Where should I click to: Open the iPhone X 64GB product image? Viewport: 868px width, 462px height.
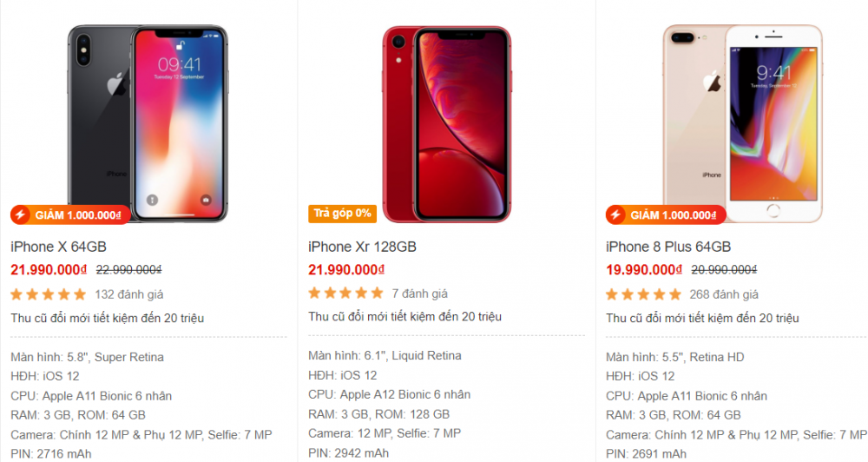click(x=148, y=123)
